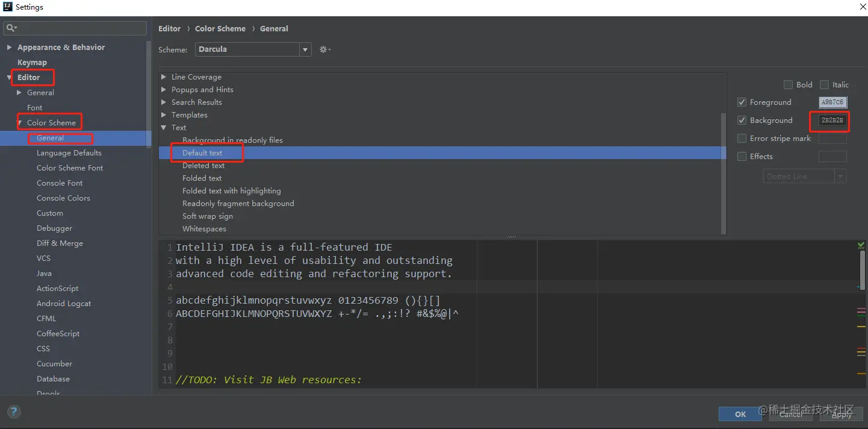Open the Java color page
868x429 pixels.
[44, 274]
